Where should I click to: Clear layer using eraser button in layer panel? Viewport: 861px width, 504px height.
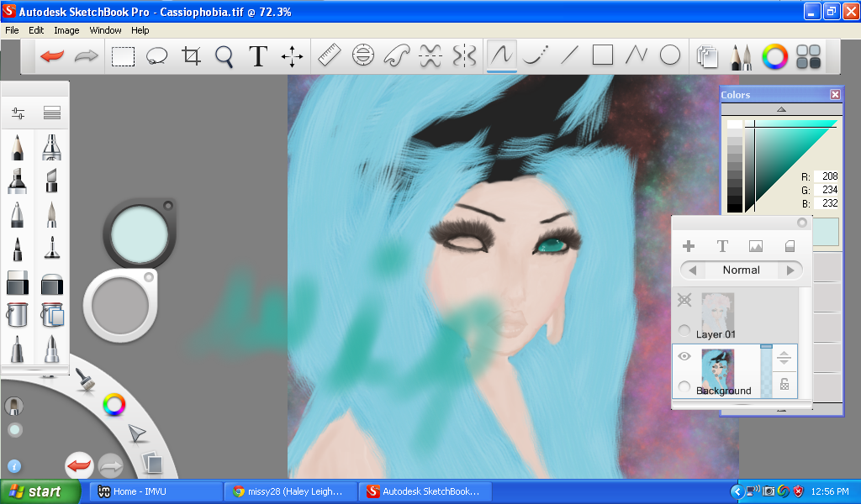790,246
